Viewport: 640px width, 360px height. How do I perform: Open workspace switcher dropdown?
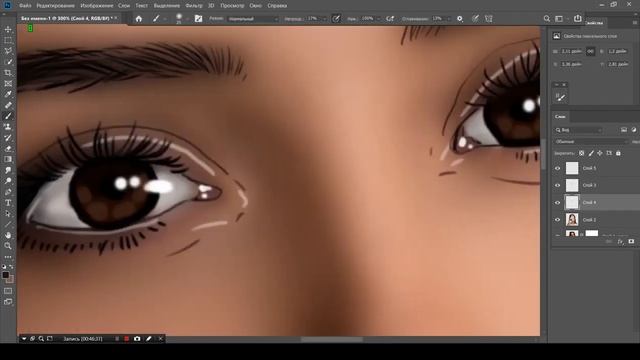coord(559,19)
